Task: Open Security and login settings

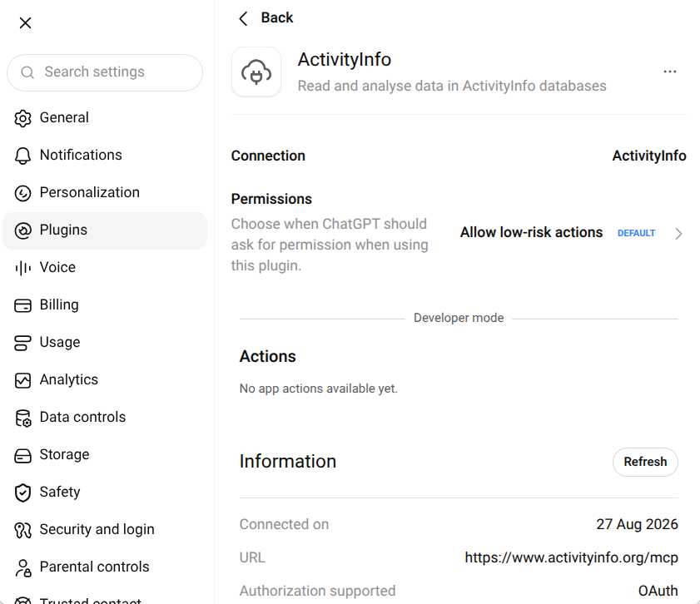Action: click(105, 530)
